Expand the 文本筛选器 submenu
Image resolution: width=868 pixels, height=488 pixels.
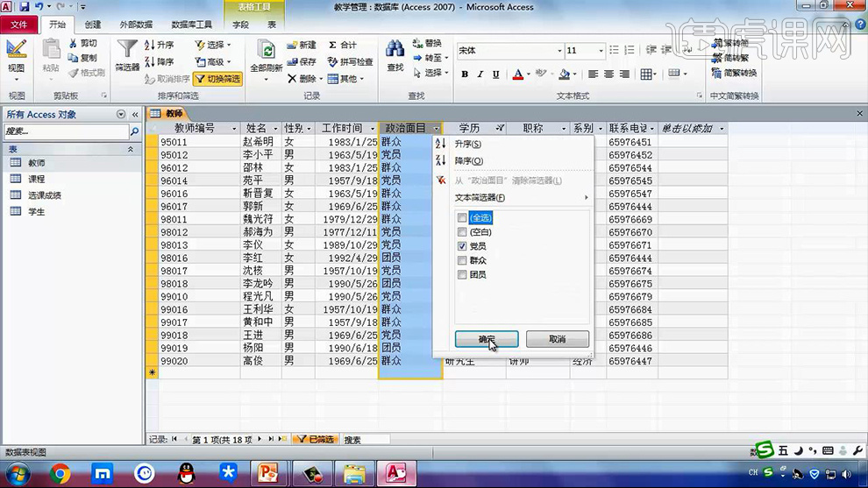522,197
